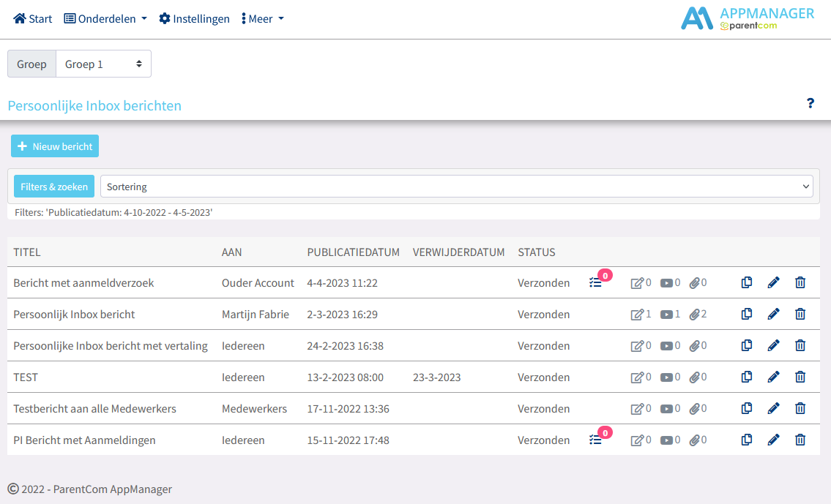Viewport: 831px width, 504px height.
Task: Click date '4-4-2023 11:22'
Action: [343, 282]
